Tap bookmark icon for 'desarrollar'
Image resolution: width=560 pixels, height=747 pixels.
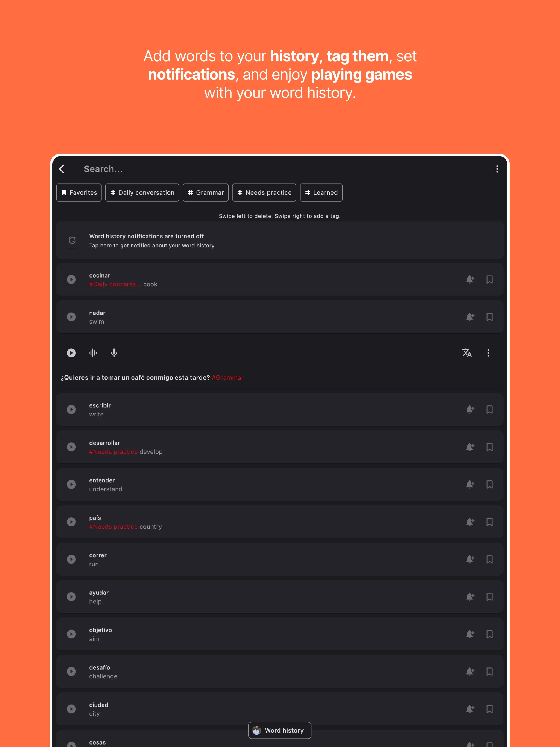click(489, 447)
